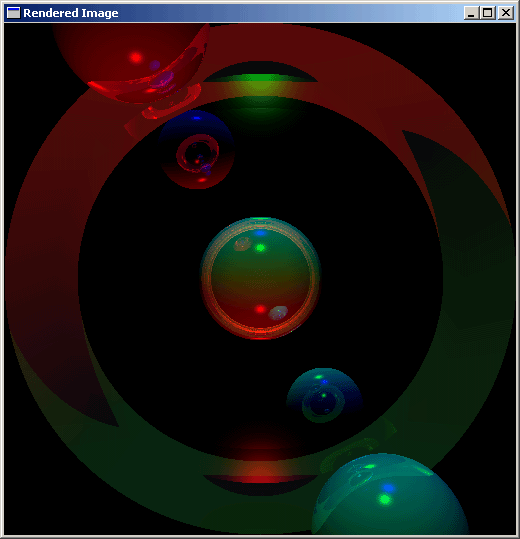Minimize the Rendered Image window
This screenshot has width=520, height=539.
pos(471,13)
